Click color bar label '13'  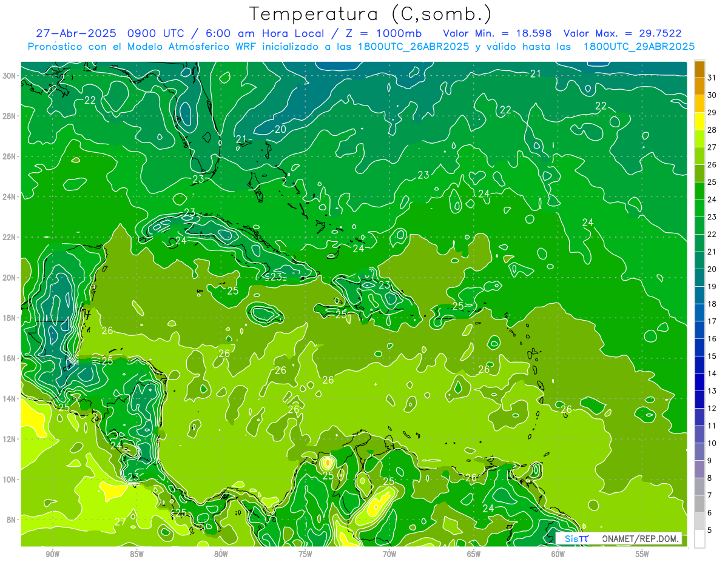(712, 391)
